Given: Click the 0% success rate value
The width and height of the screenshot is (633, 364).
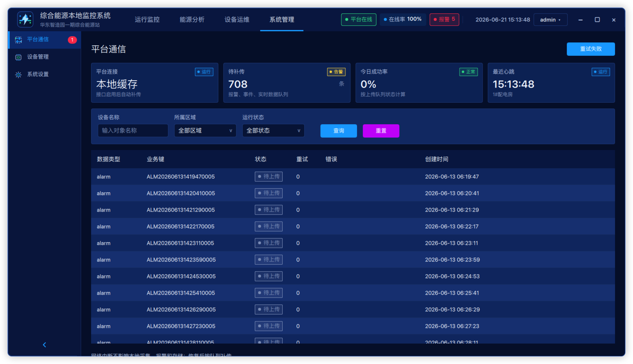Looking at the screenshot, I should [368, 84].
